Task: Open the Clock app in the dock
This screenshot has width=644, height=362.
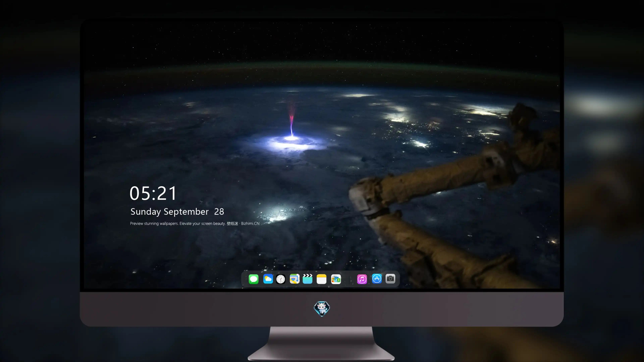Action: pos(281,279)
